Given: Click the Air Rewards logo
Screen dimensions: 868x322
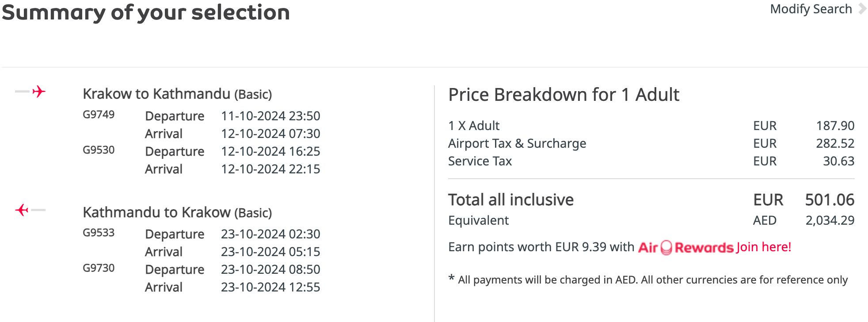Looking at the screenshot, I should [x=685, y=247].
